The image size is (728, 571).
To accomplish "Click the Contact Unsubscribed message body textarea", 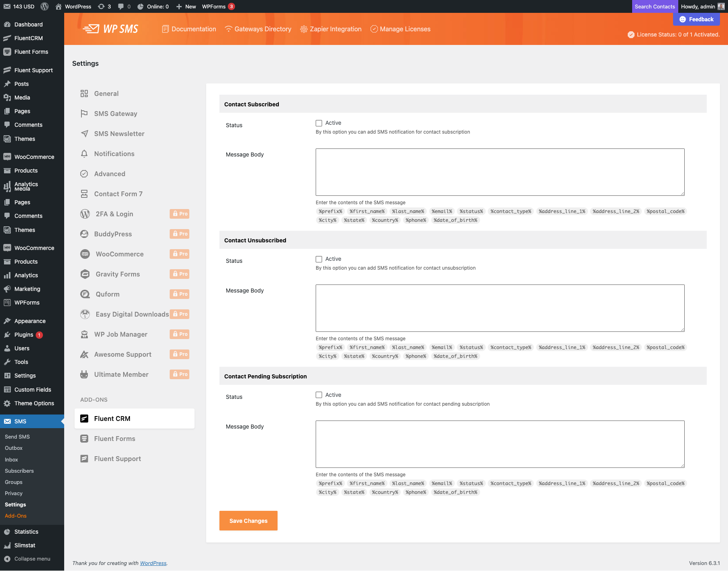I will (500, 308).
